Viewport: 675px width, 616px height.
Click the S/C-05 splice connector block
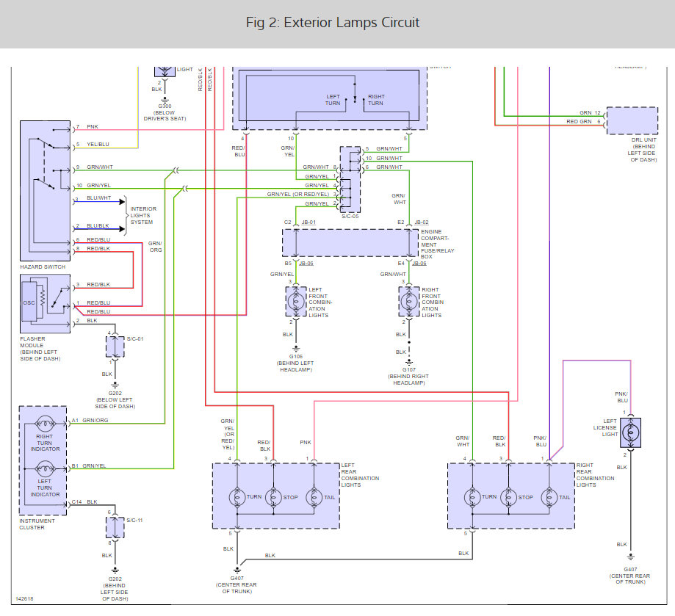350,179
